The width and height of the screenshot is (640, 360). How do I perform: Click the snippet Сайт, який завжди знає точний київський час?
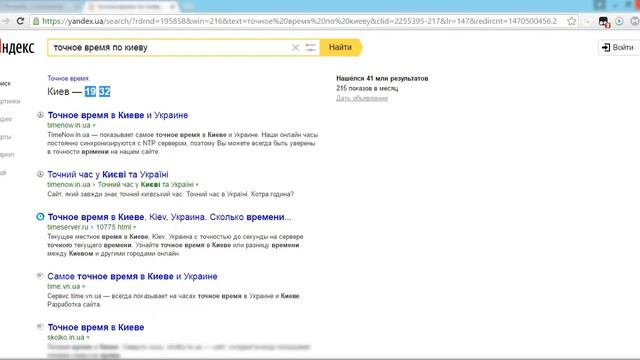[171, 194]
